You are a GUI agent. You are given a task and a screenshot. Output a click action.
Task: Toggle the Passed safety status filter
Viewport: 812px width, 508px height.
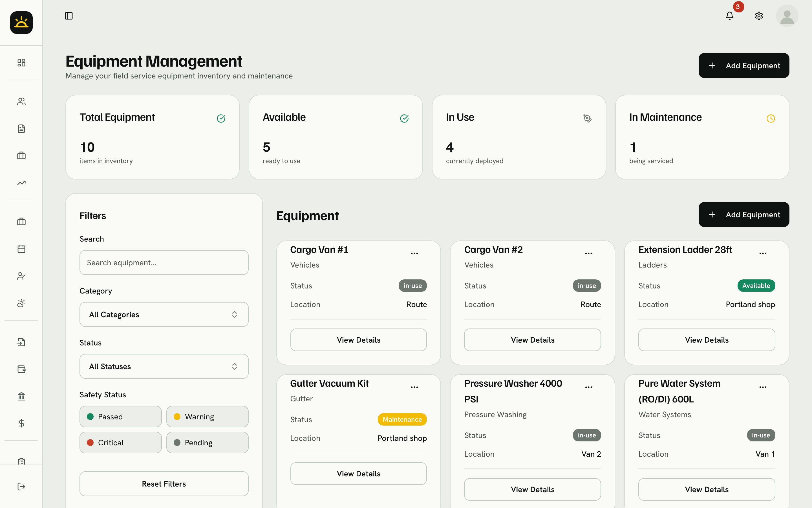pos(120,417)
